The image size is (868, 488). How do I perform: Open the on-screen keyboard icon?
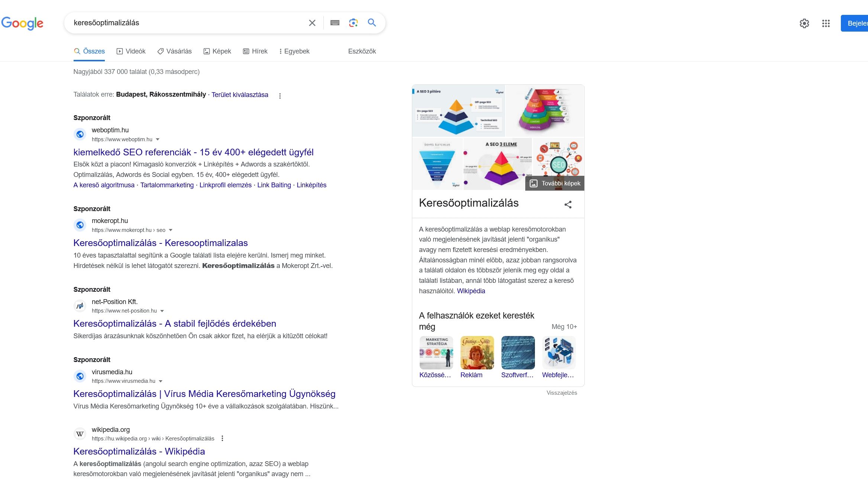coord(335,23)
